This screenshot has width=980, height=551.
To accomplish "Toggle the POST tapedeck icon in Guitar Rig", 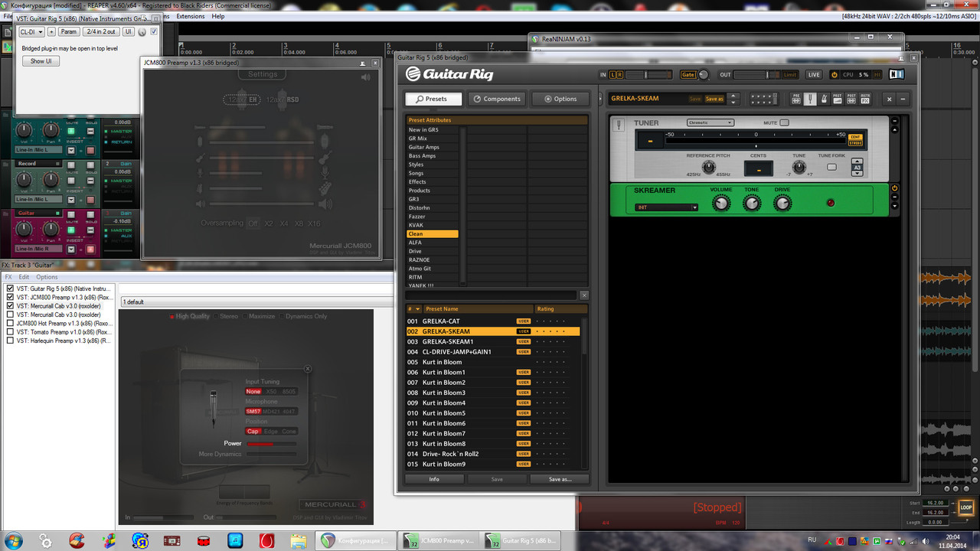I will [851, 99].
